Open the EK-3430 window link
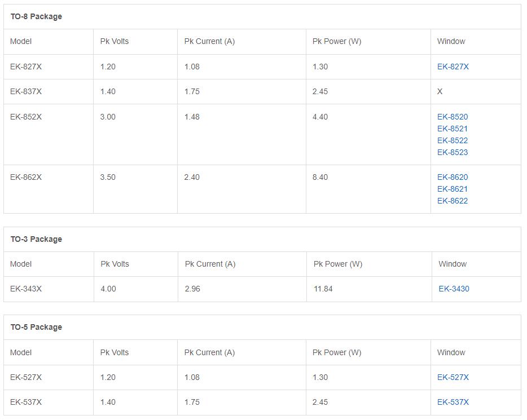Image resolution: width=527 pixels, height=420 pixels. 454,289
